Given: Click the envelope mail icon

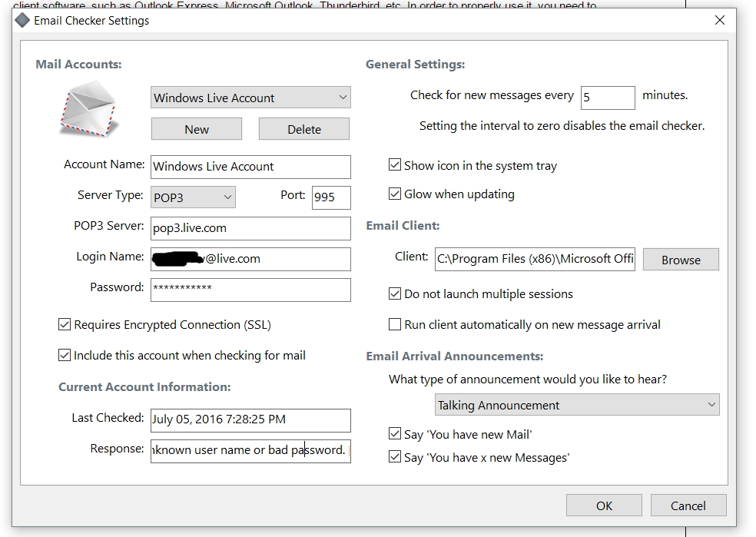Looking at the screenshot, I should pyautogui.click(x=89, y=109).
